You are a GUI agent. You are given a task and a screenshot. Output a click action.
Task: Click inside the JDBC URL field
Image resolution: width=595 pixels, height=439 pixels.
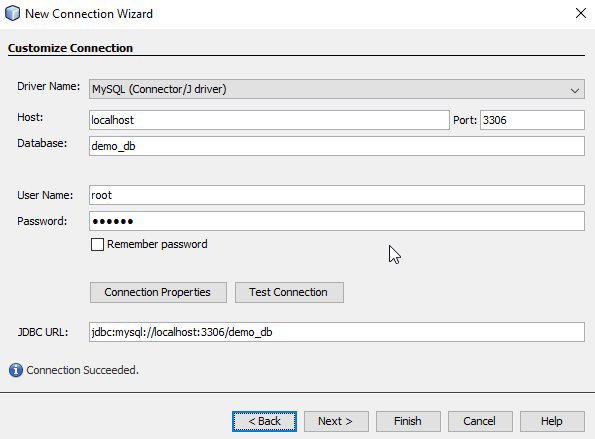tap(337, 332)
